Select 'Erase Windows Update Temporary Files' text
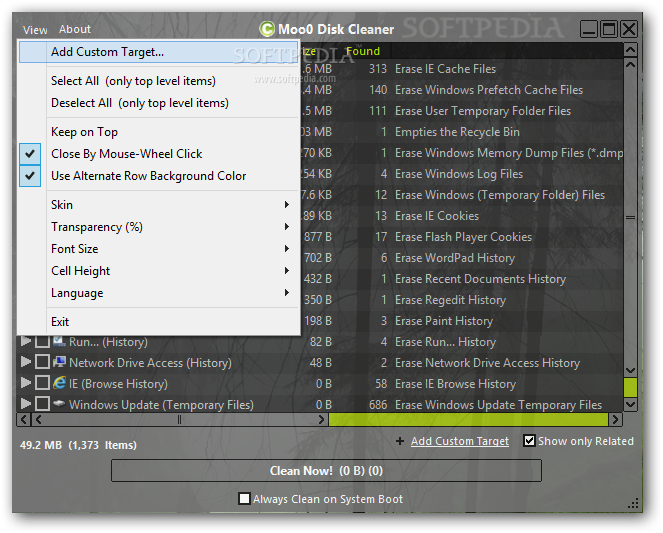The width and height of the screenshot is (663, 533). point(498,405)
